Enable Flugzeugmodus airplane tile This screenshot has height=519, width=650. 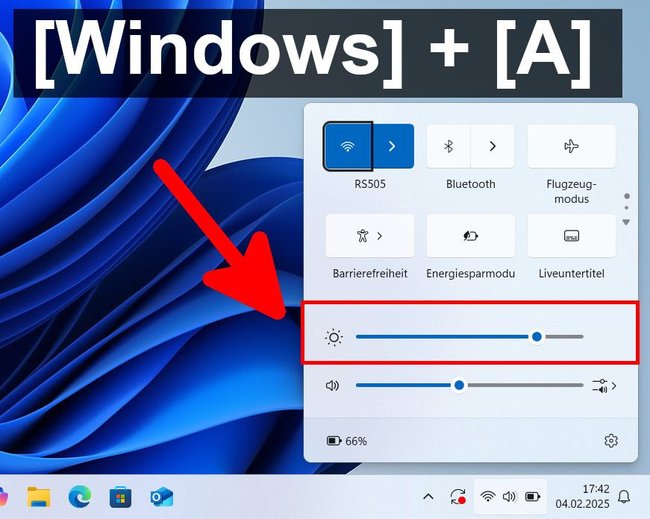(571, 146)
